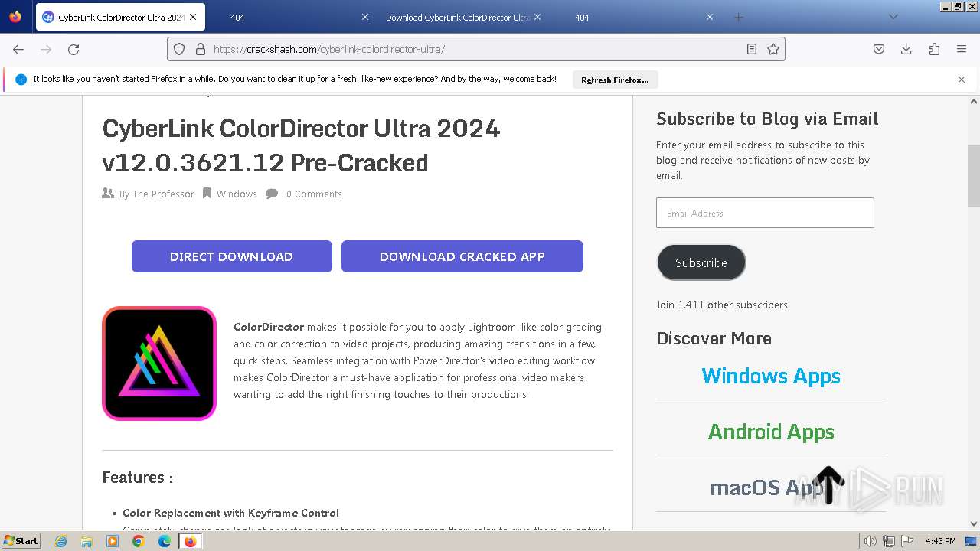Image resolution: width=980 pixels, height=551 pixels.
Task: Click the network tray icon
Action: (889, 541)
